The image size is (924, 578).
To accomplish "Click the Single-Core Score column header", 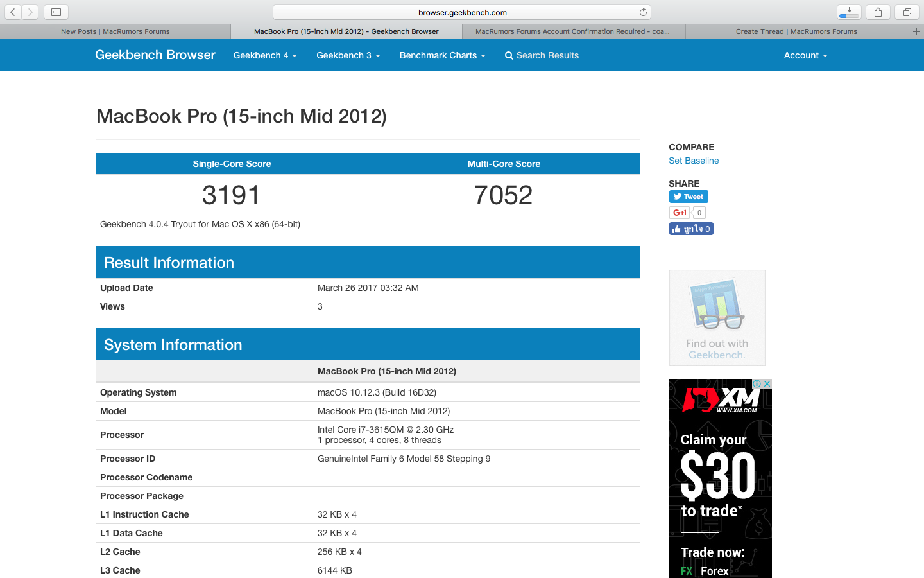I will [x=232, y=164].
